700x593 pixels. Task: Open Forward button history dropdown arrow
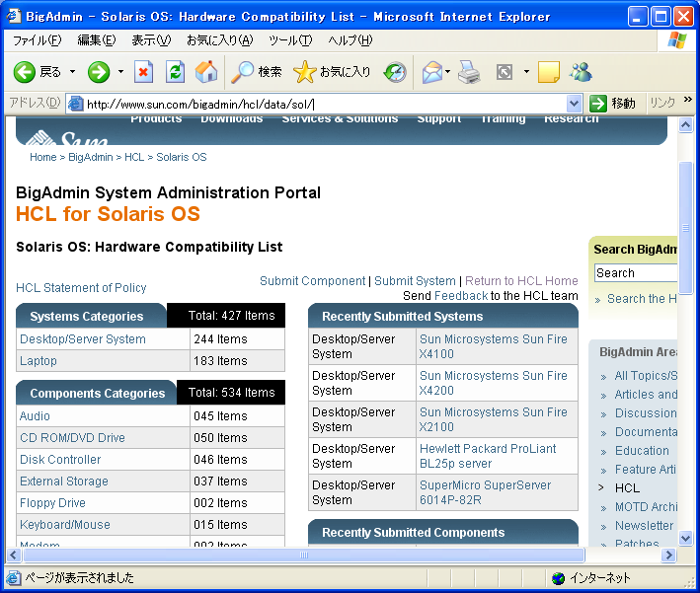coord(120,72)
